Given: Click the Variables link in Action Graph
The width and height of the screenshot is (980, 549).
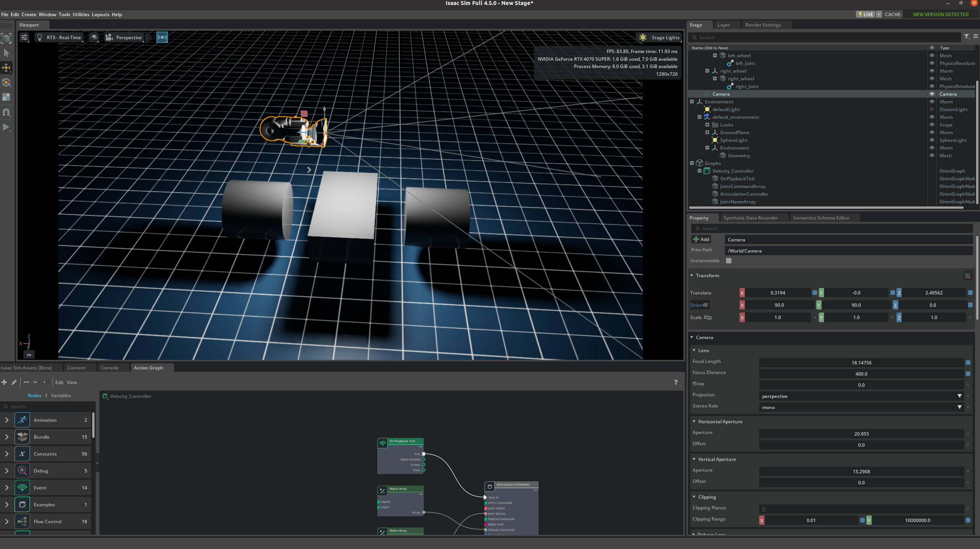Looking at the screenshot, I should pyautogui.click(x=61, y=396).
